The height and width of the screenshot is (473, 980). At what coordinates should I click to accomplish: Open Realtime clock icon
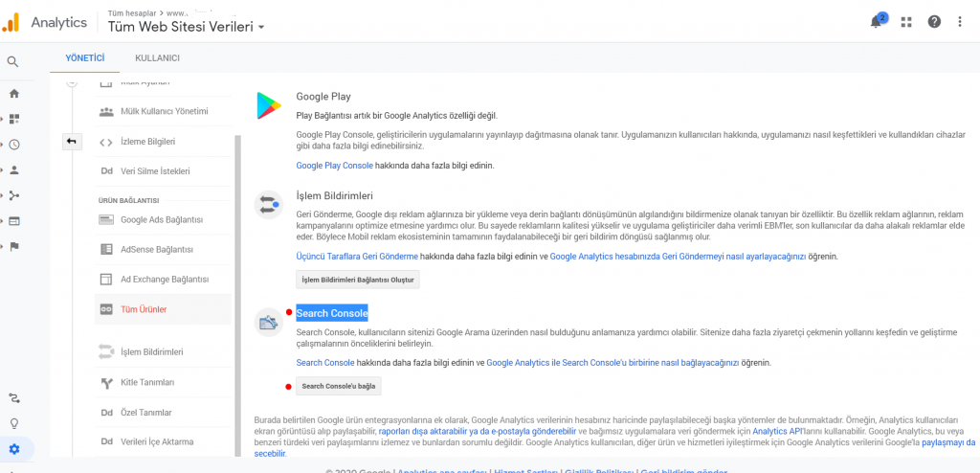tap(13, 145)
